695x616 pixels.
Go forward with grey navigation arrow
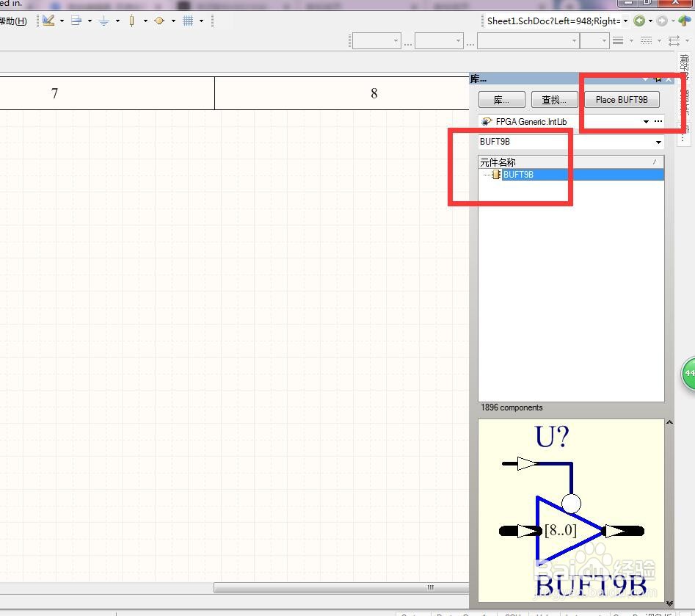point(662,21)
